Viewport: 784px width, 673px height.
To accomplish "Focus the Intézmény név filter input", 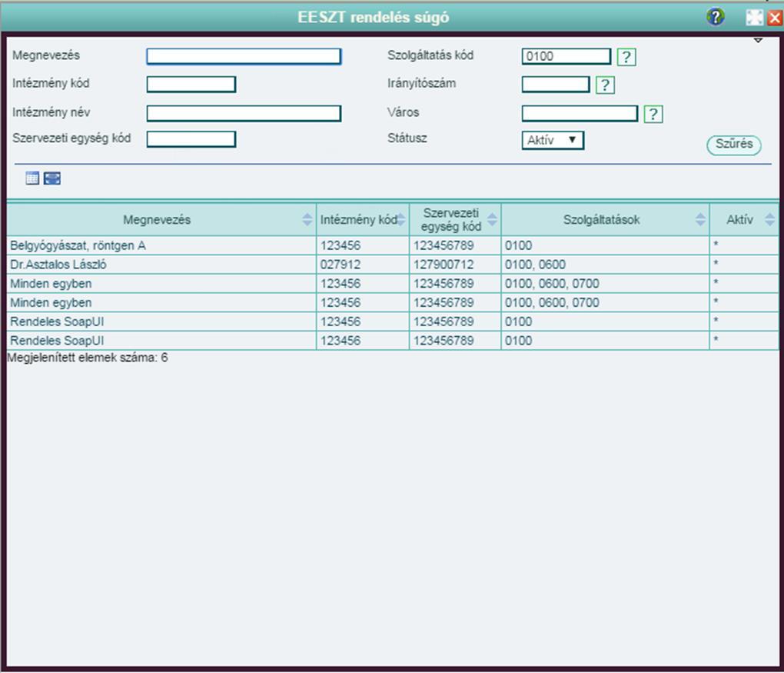I will click(244, 113).
